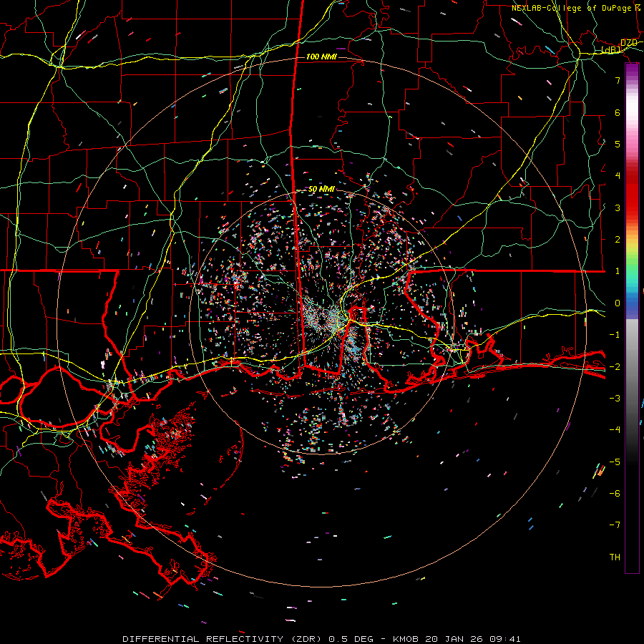Click the '09:41' time in the caption
The image size is (644, 644).
[505, 639]
